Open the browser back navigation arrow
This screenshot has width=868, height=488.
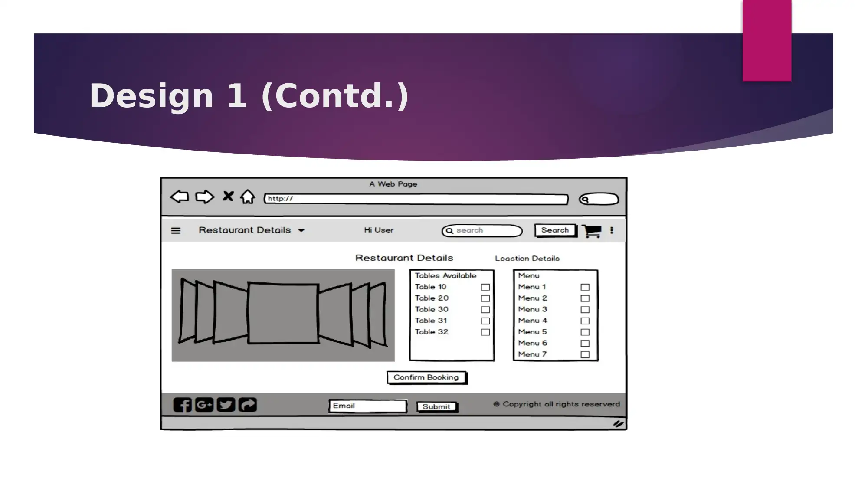(x=179, y=198)
